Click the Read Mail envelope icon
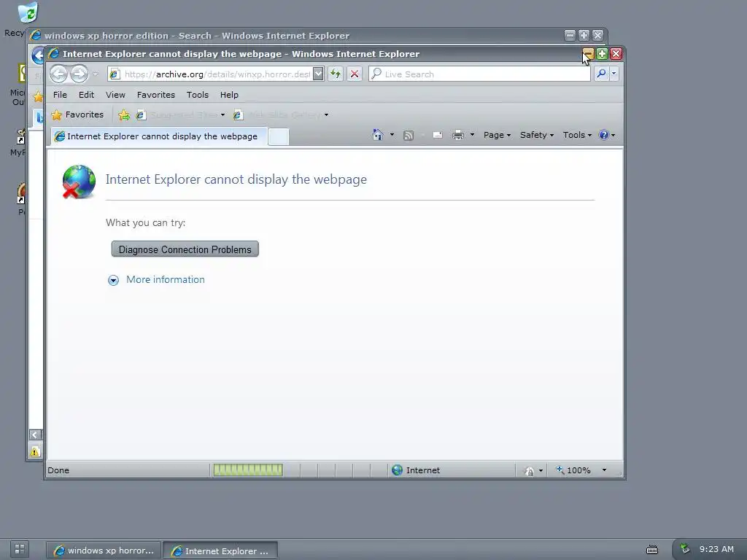This screenshot has width=747, height=560. [x=438, y=136]
